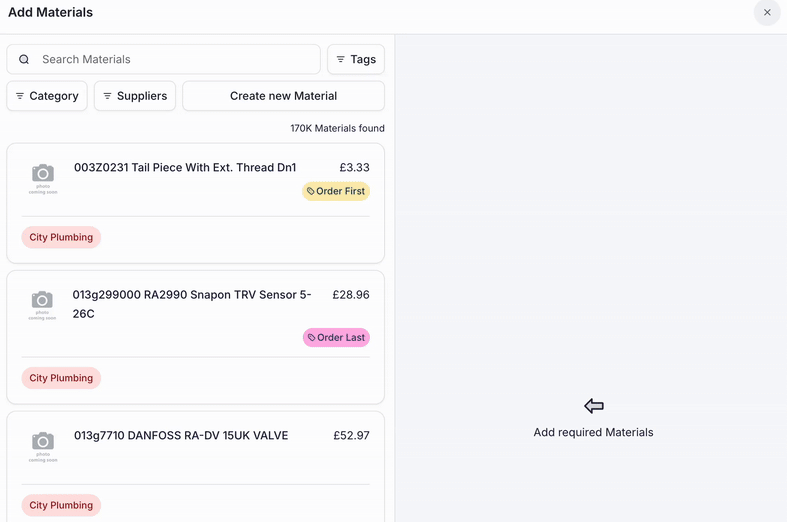Close the Add Materials dialog
Screen dimensions: 787x522
767,13
